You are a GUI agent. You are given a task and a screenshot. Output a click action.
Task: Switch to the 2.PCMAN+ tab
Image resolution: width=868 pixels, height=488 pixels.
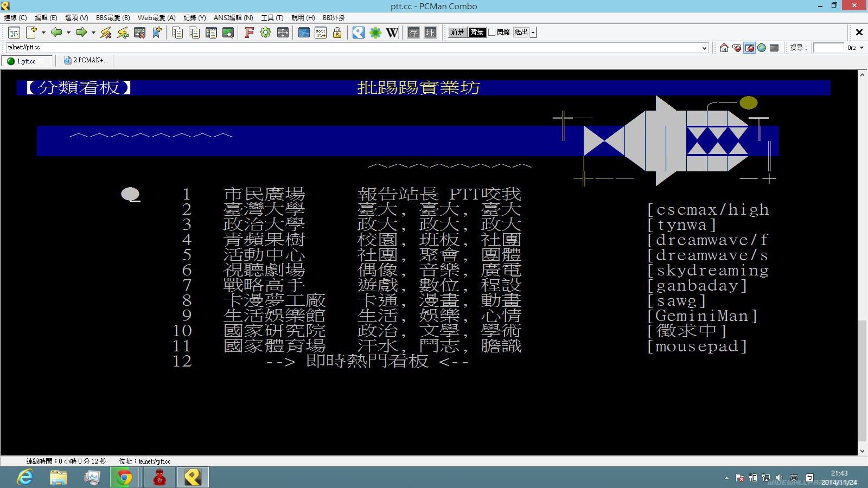(86, 61)
